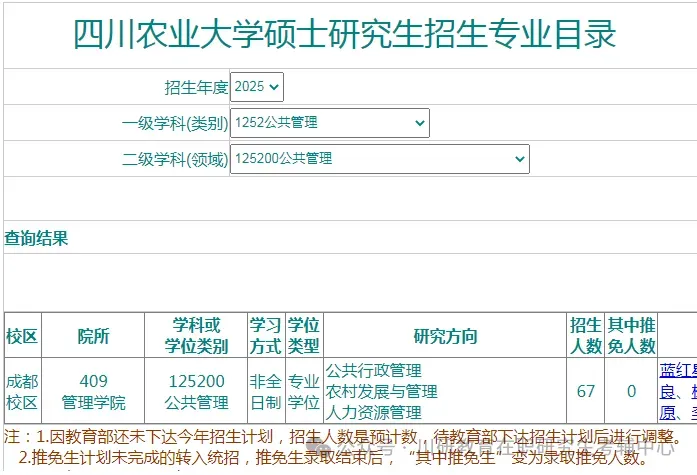Click the 其中推免人数 column header
The height and width of the screenshot is (475, 697).
[631, 335]
